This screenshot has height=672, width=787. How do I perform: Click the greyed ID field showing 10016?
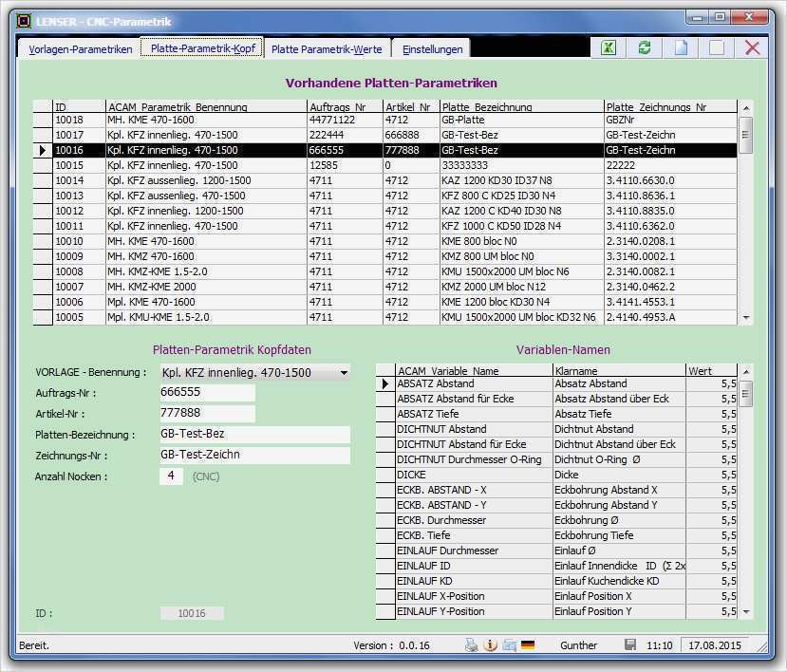pyautogui.click(x=192, y=613)
